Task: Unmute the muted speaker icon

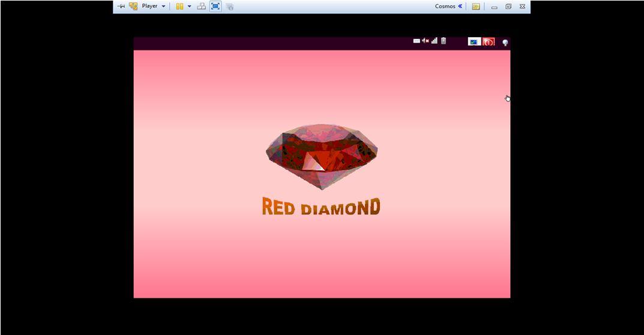Action: click(x=425, y=41)
